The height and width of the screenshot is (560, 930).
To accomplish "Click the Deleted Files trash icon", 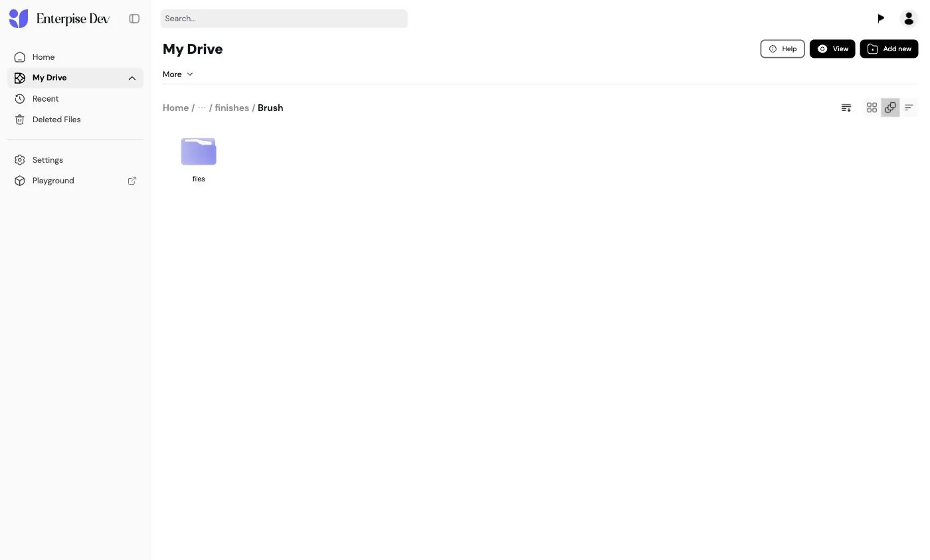I will (x=20, y=120).
